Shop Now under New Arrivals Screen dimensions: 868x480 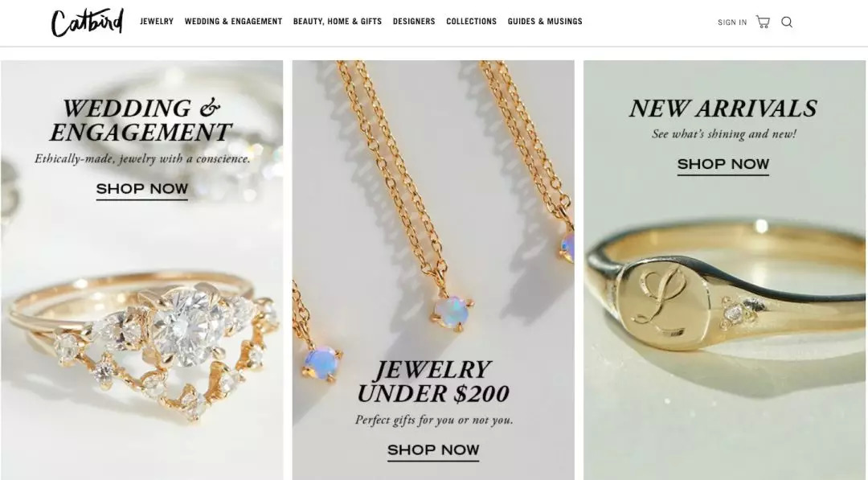tap(723, 165)
